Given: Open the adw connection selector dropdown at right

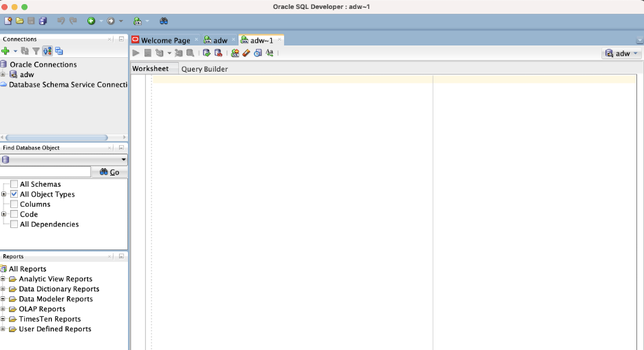Looking at the screenshot, I should [621, 54].
